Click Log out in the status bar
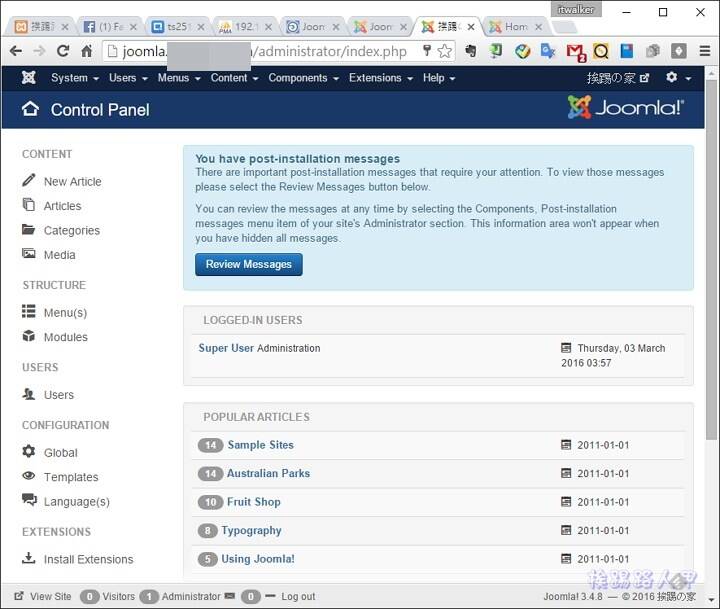The height and width of the screenshot is (609, 720). coord(298,596)
